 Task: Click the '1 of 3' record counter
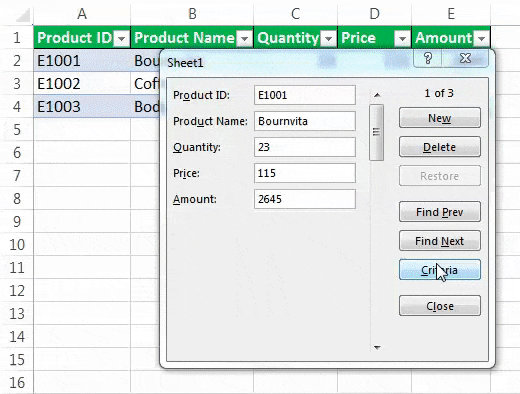pyautogui.click(x=439, y=93)
